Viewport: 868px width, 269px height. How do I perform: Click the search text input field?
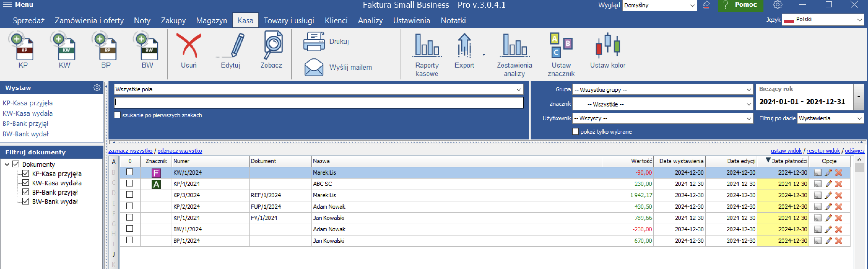coord(319,103)
